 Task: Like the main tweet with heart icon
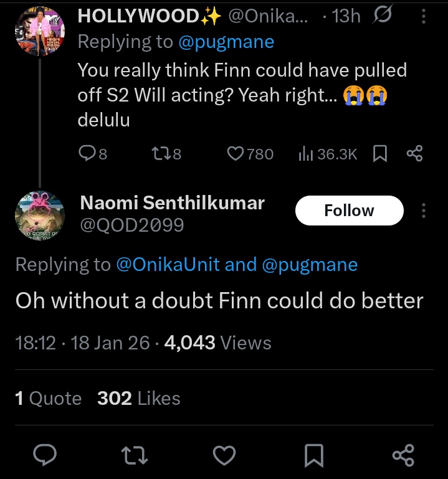pos(224,455)
